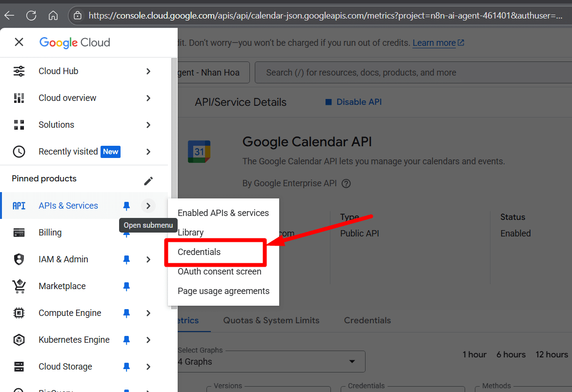Click the browser address bar URL
The width and height of the screenshot is (572, 392).
click(x=325, y=15)
